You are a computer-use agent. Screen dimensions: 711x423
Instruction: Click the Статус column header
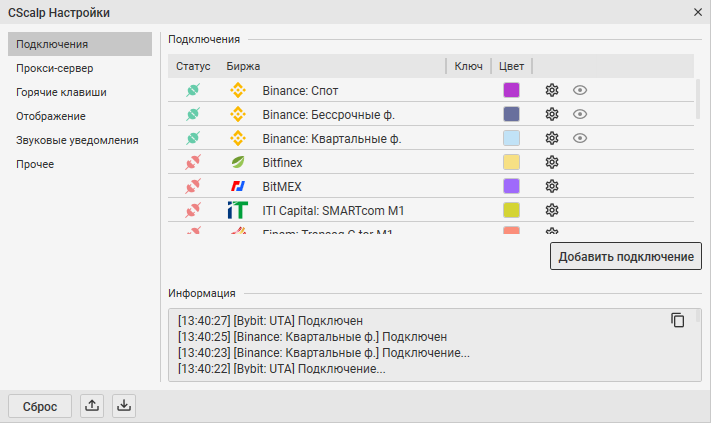193,66
